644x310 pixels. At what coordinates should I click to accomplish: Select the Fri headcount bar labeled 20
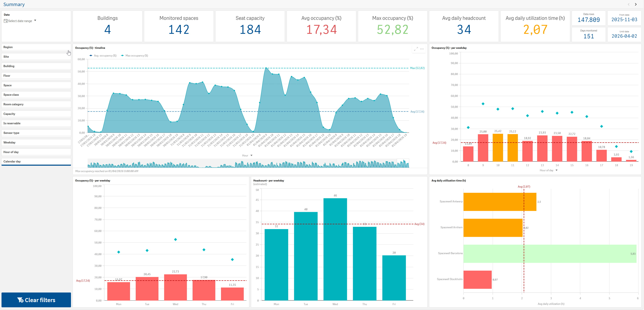(x=394, y=278)
